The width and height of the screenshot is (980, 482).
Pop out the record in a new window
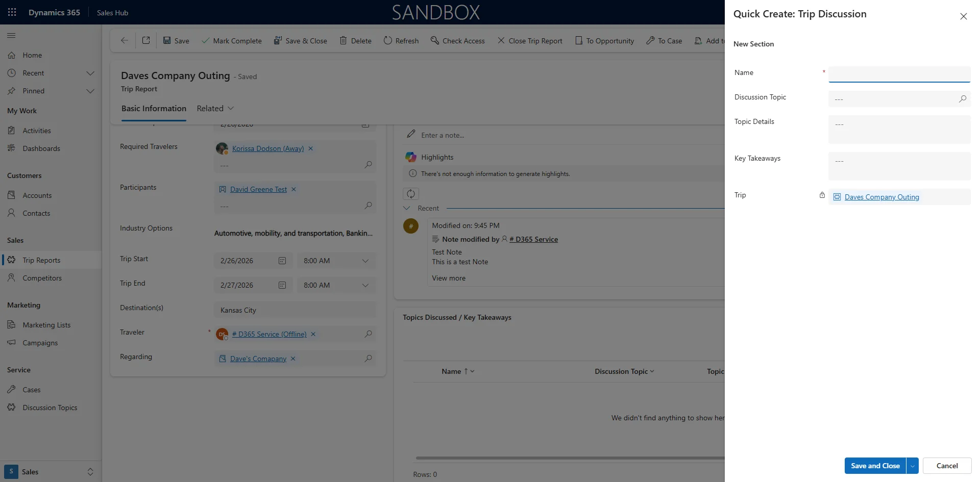[x=146, y=40]
